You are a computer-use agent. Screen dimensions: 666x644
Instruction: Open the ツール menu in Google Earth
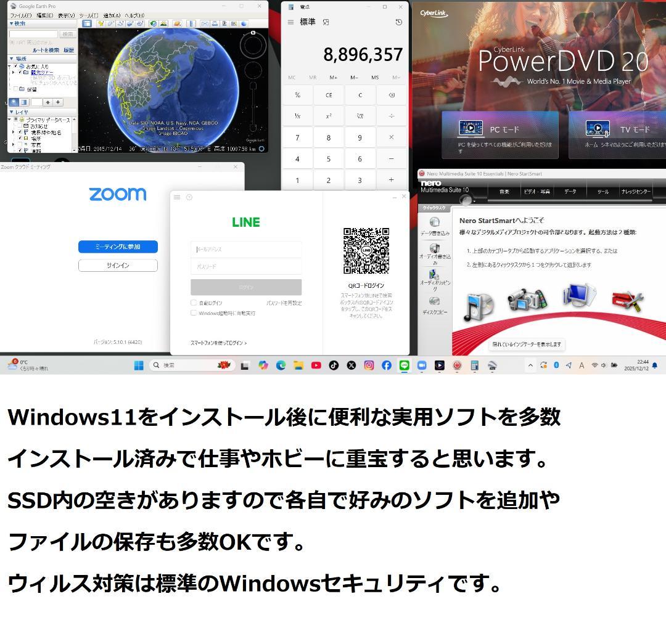point(88,15)
